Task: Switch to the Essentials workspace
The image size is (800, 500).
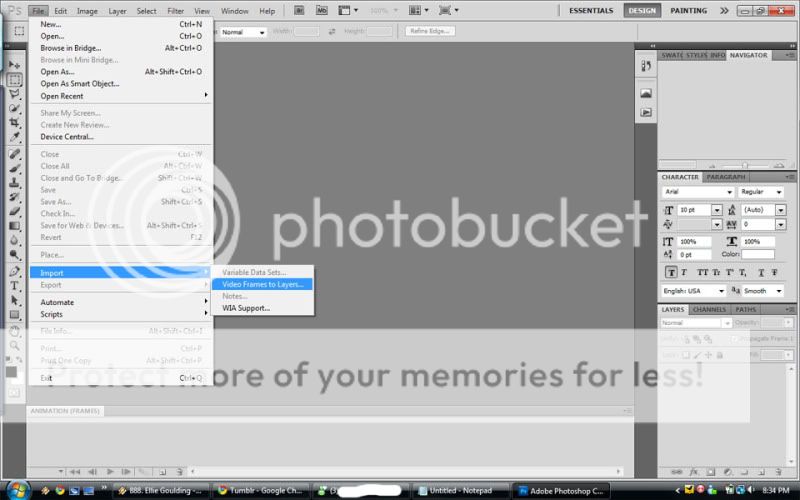Action: click(591, 11)
